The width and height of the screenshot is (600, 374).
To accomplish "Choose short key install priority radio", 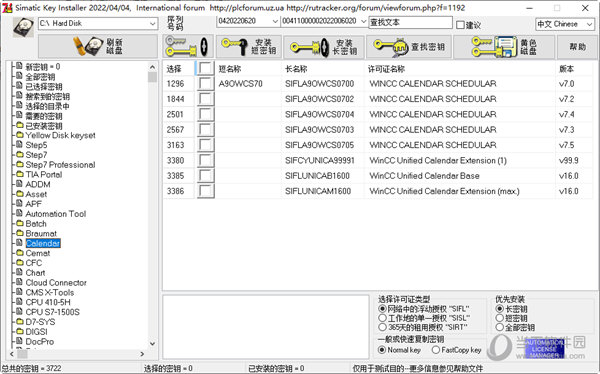I will [x=499, y=318].
